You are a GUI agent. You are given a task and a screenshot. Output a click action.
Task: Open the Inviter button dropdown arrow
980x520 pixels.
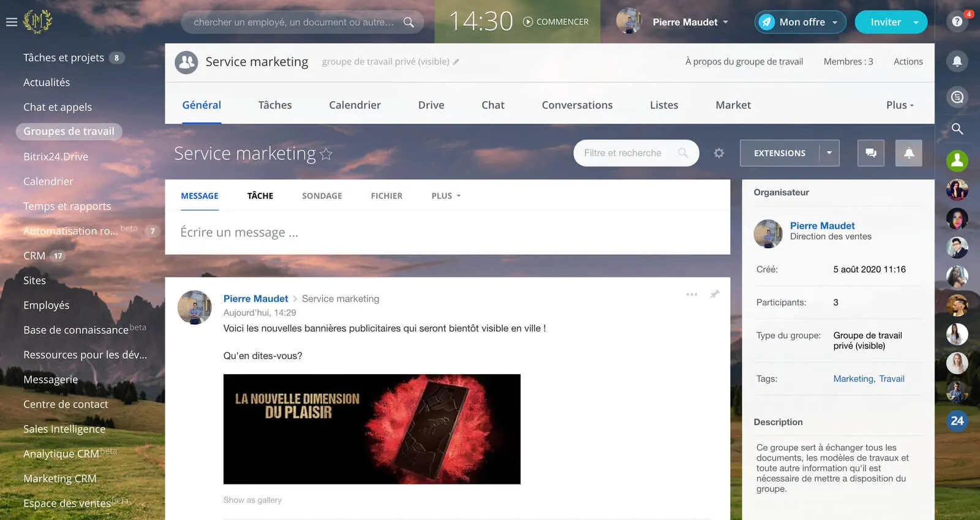click(916, 23)
